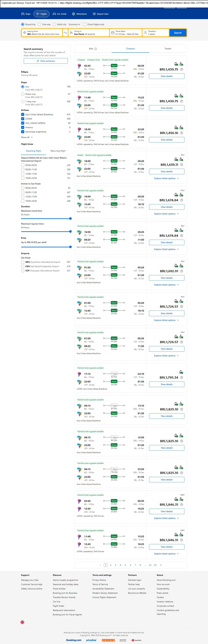Screen dimensions: 208x644
Task: Adjust the Maximum layover time slider handle
Action: pyautogui.click(x=70, y=231)
